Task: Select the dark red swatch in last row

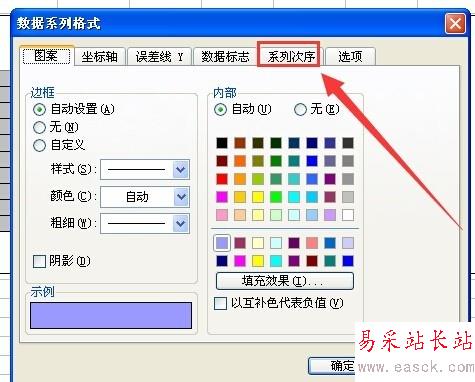Action: [312, 261]
